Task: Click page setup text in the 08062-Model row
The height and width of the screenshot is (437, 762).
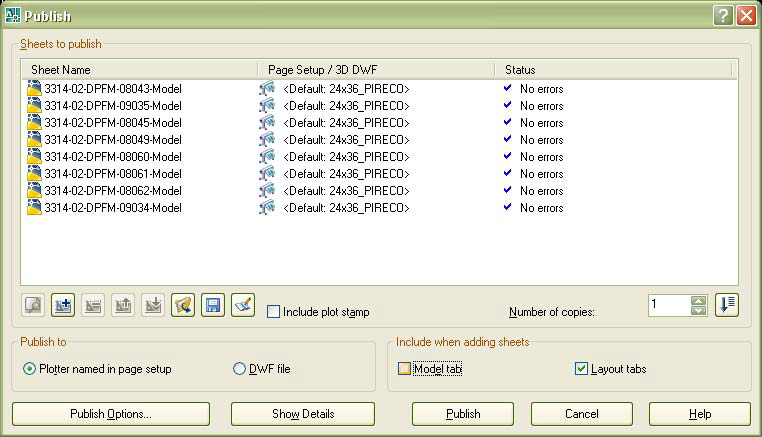Action: (x=346, y=191)
